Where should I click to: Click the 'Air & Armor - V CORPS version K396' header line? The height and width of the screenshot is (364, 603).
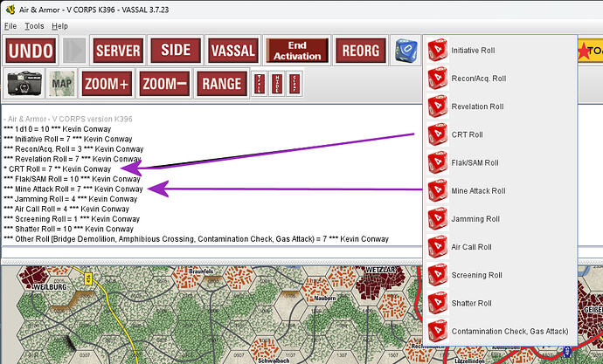(68, 119)
